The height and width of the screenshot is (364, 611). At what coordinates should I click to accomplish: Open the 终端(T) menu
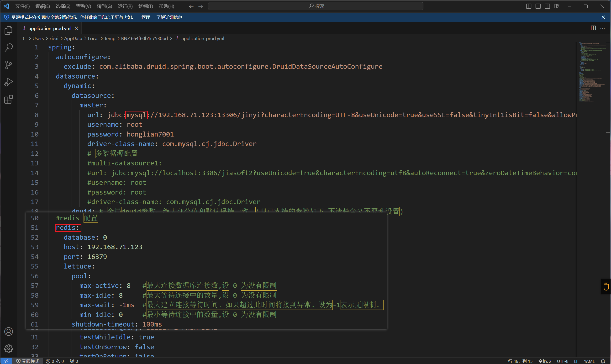coord(146,6)
